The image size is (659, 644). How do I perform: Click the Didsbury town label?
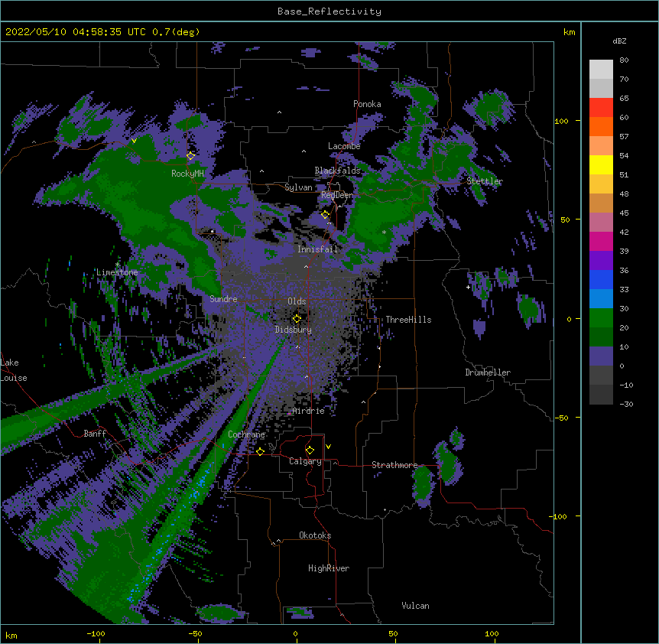(294, 330)
